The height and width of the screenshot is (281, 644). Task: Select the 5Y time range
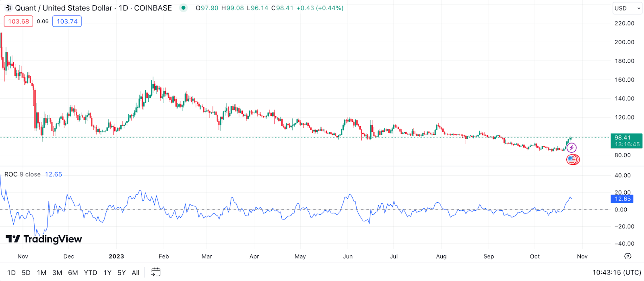click(122, 273)
